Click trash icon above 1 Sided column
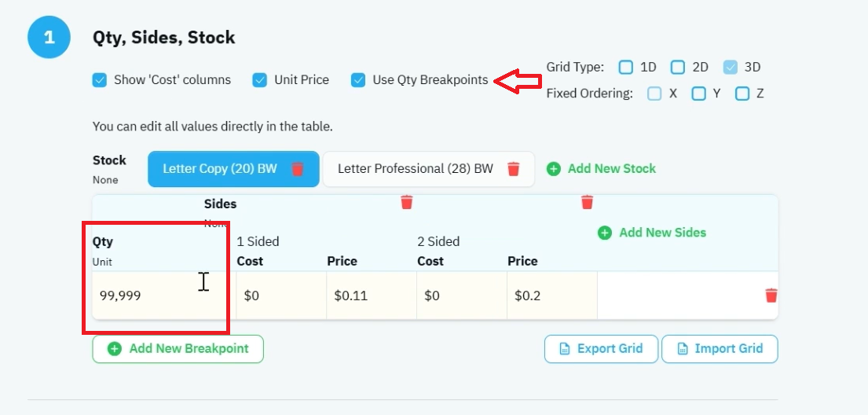The height and width of the screenshot is (415, 868). tap(407, 202)
